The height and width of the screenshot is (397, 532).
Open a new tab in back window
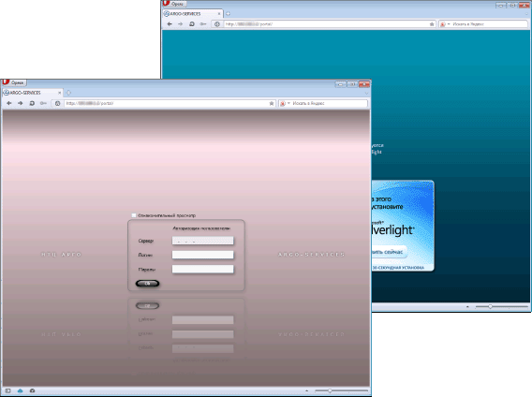pos(228,14)
